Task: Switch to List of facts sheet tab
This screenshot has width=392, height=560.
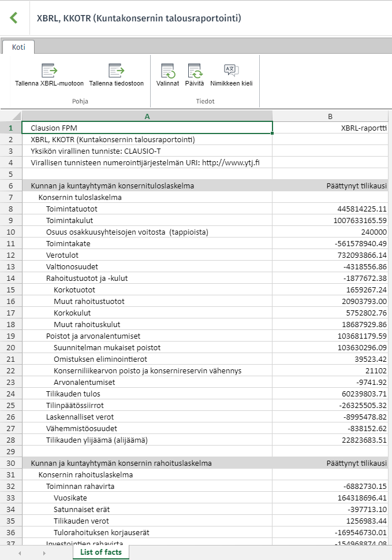Action: point(101,552)
